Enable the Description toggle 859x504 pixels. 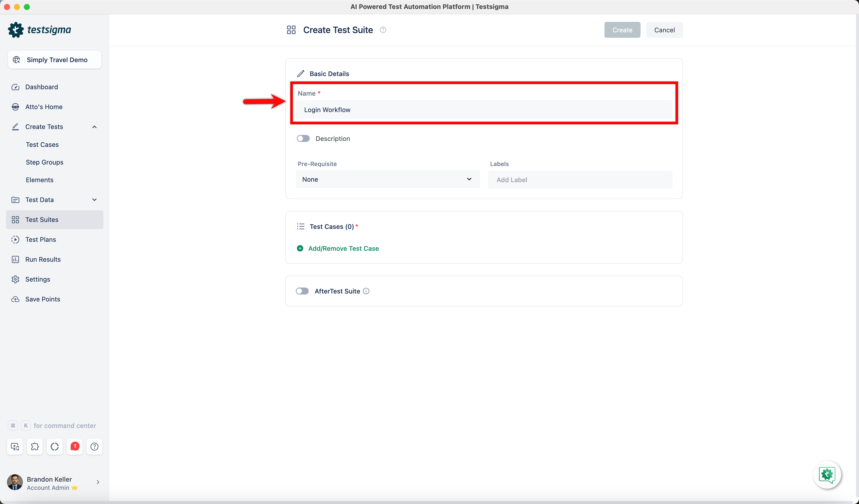point(303,139)
